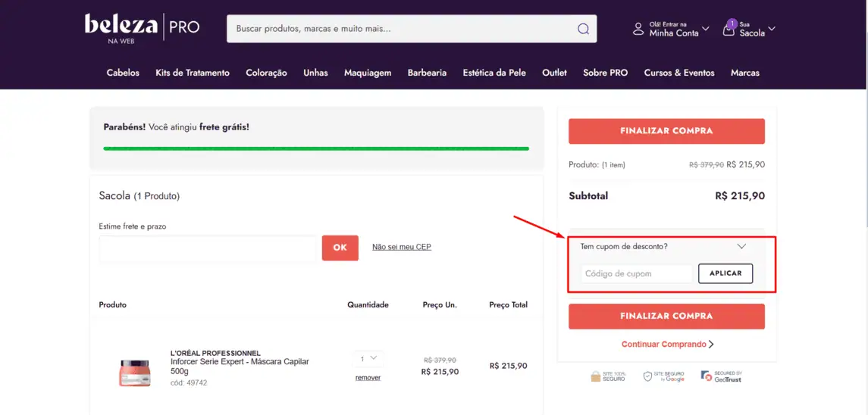
Task: Open the Outlet menu item
Action: (x=554, y=73)
